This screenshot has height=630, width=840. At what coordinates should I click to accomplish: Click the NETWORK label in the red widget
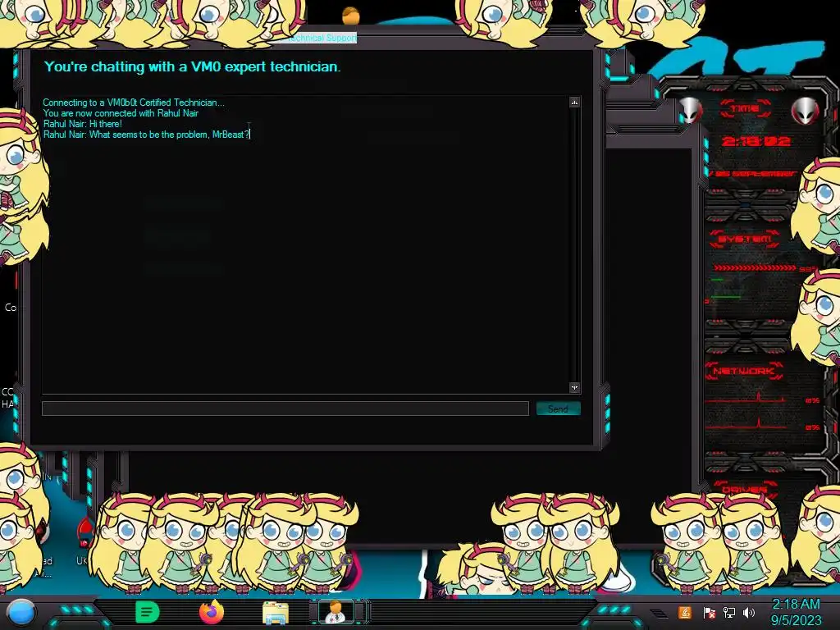point(743,371)
